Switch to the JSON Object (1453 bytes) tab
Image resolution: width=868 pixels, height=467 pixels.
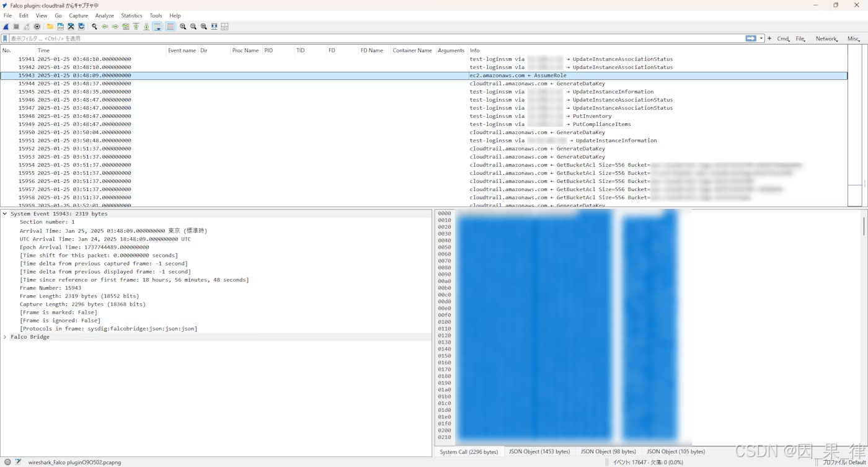[x=539, y=451]
